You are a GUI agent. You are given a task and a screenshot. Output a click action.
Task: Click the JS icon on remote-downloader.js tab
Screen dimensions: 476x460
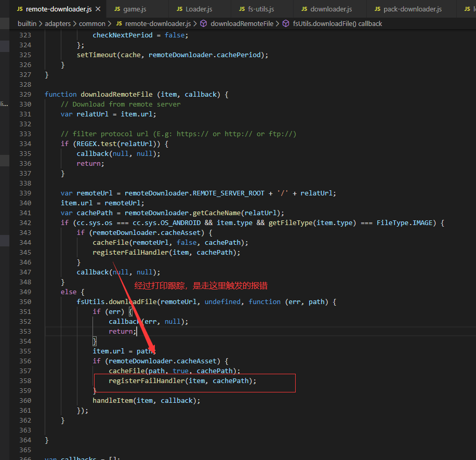point(20,9)
